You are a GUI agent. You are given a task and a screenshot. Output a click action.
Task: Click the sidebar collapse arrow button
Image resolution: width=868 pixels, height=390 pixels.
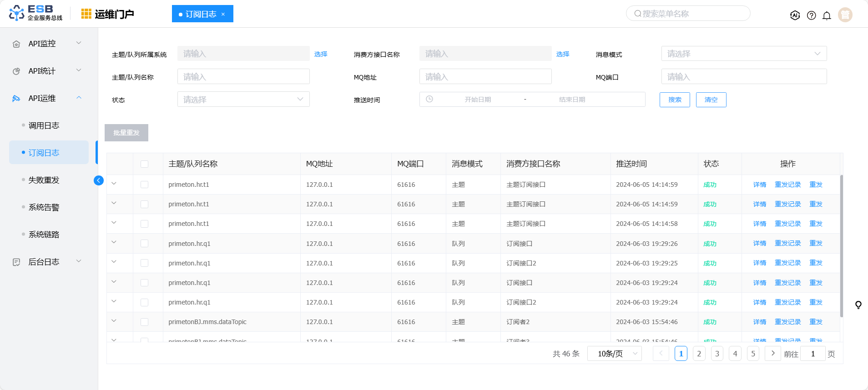(98, 180)
